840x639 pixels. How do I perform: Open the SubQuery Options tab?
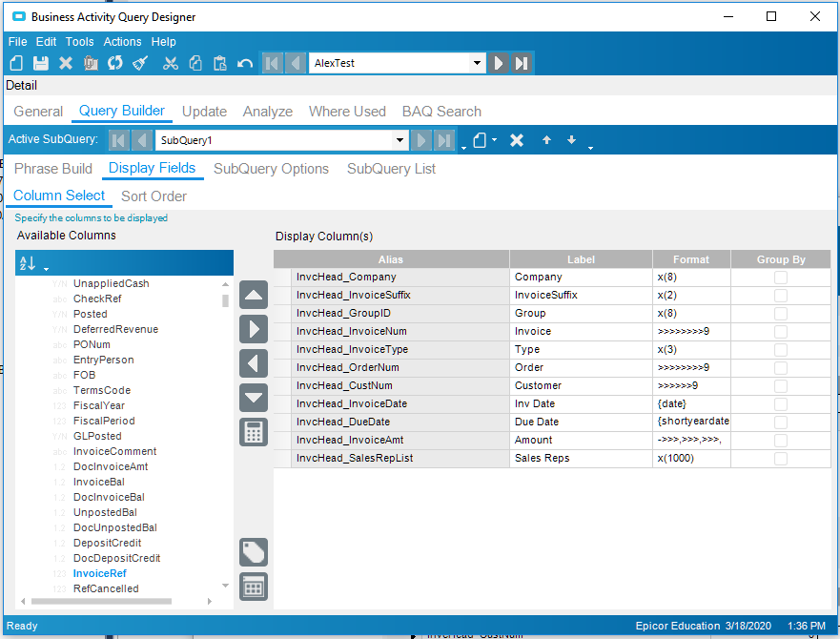(271, 169)
